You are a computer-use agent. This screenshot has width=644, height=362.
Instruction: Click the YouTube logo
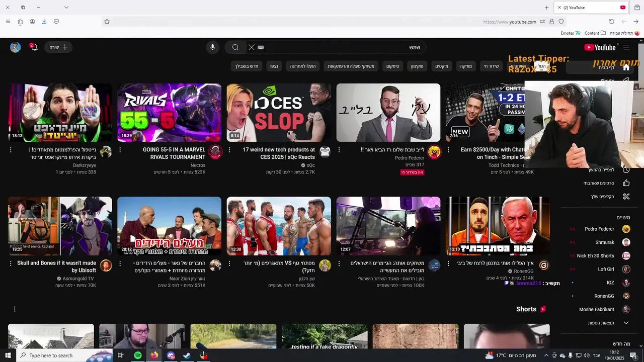[600, 47]
